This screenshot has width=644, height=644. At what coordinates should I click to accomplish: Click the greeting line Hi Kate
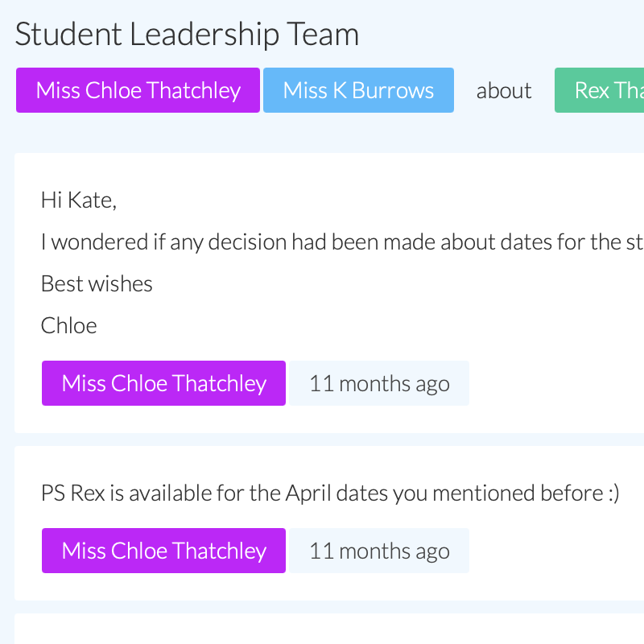[78, 199]
